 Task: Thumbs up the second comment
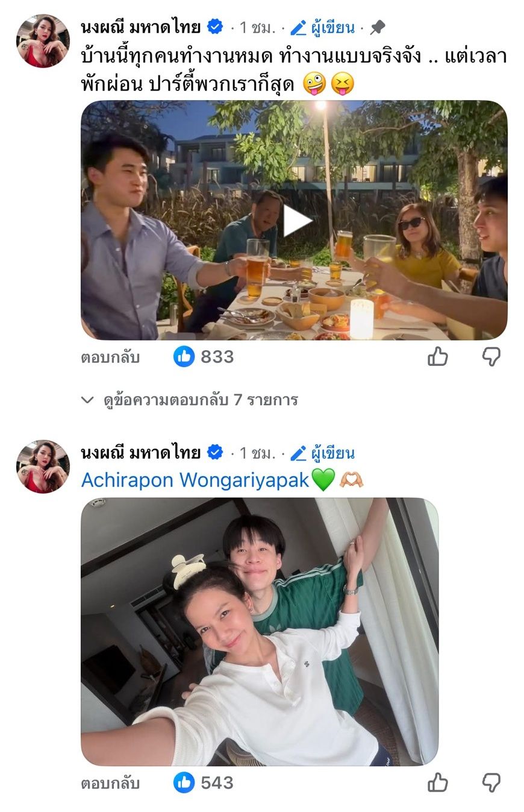[438, 783]
